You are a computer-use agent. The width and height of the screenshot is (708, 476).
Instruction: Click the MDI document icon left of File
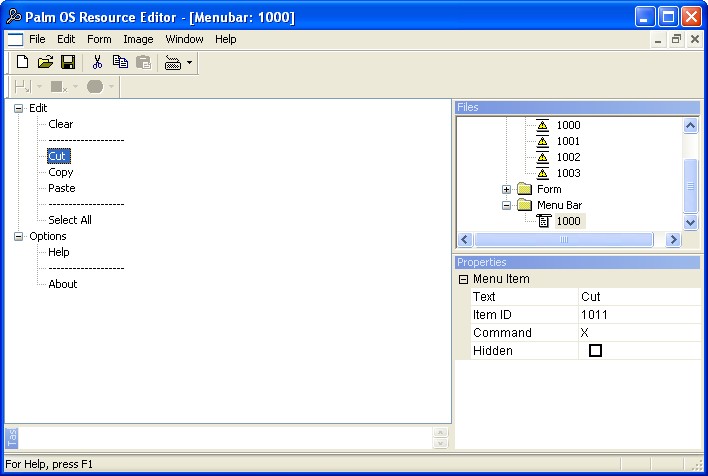[x=15, y=40]
